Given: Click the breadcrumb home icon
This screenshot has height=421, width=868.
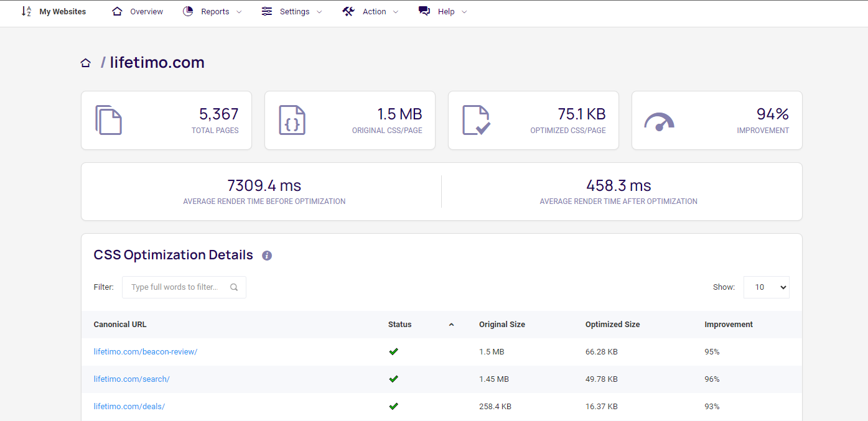Looking at the screenshot, I should 85,62.
